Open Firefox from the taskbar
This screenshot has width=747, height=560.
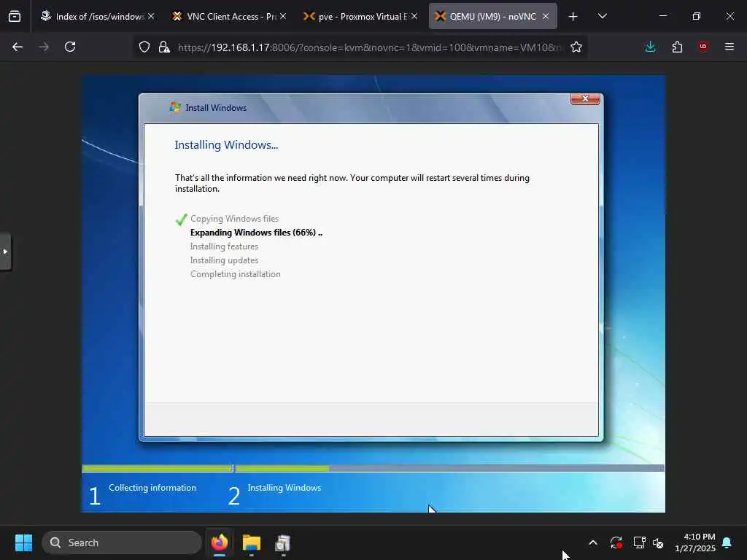[220, 542]
